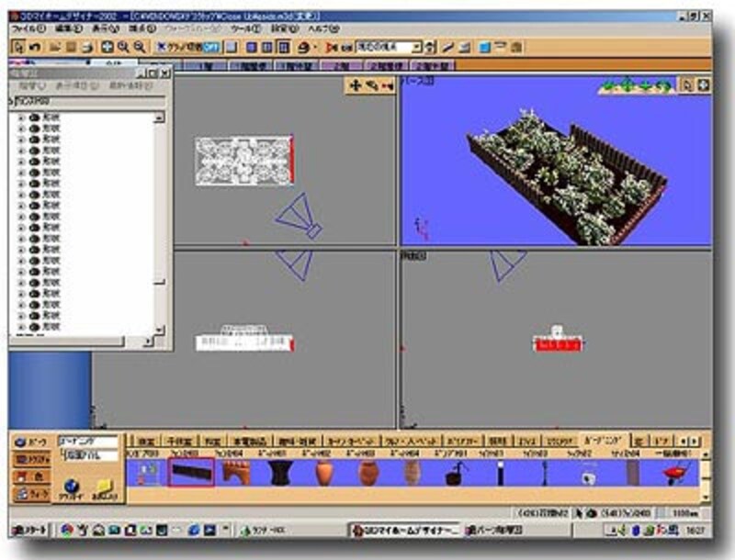735x560 pixels.
Task: Click the print icon in the toolbar
Action: tap(86, 48)
